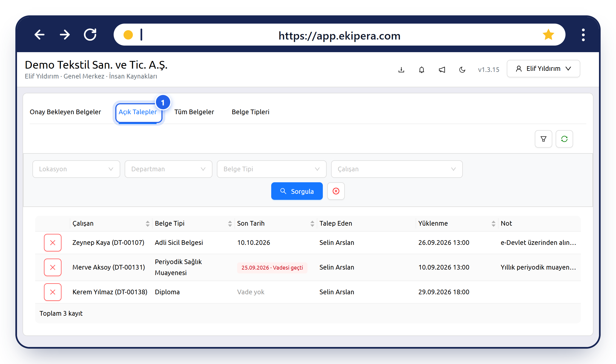Switch to Onay Bekleyen Belgeler tab
This screenshot has width=616, height=364.
pyautogui.click(x=65, y=112)
